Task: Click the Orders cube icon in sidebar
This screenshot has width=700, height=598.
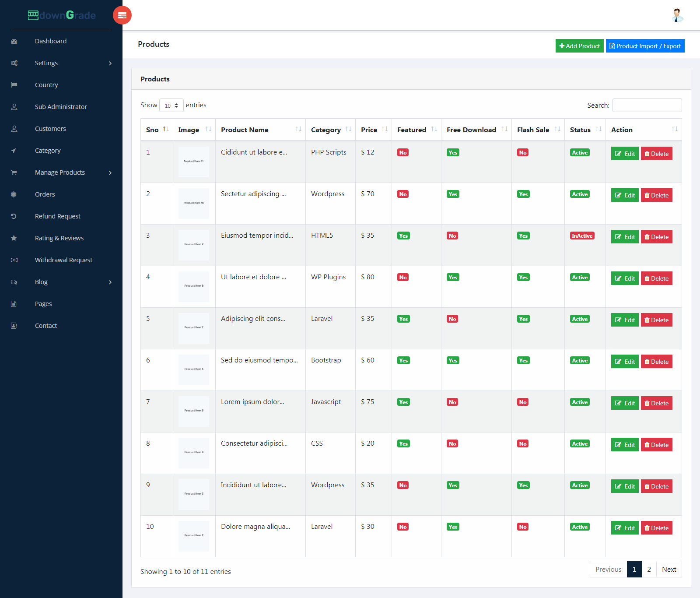Action: click(x=14, y=194)
